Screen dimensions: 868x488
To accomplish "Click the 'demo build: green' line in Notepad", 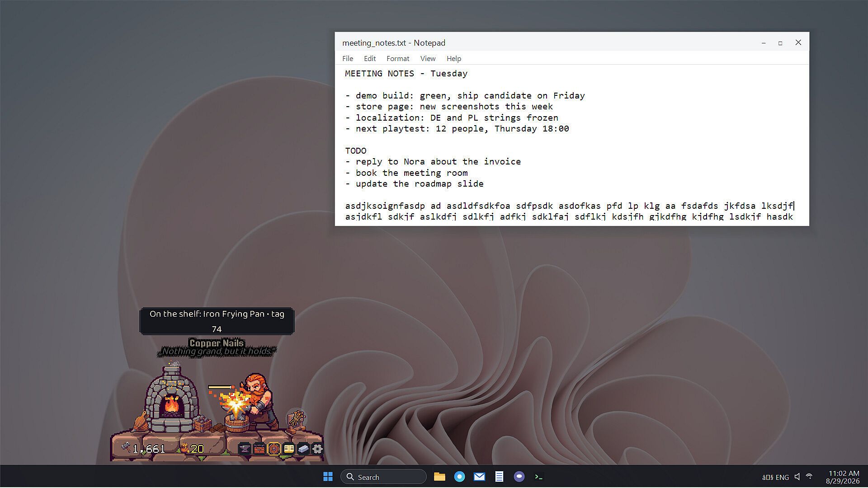I will [465, 96].
